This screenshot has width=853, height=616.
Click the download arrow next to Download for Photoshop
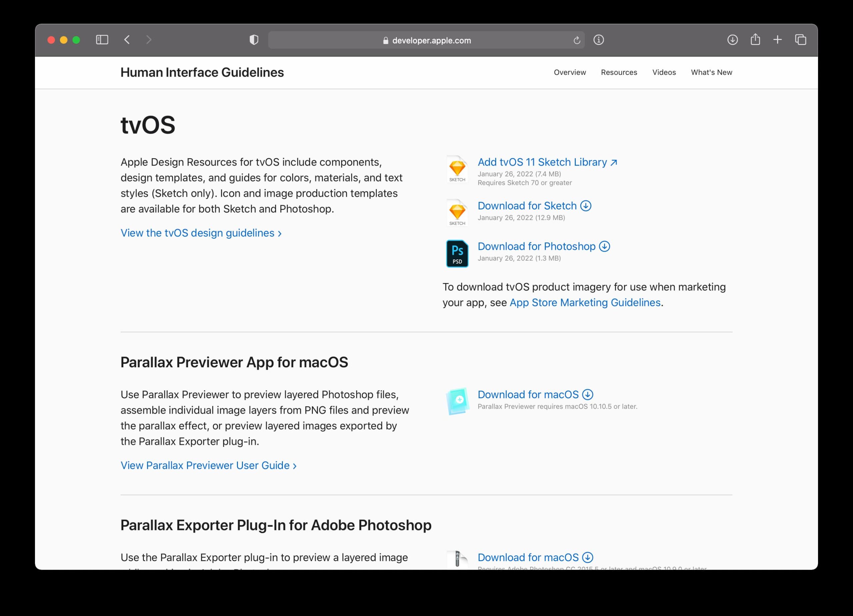point(604,246)
